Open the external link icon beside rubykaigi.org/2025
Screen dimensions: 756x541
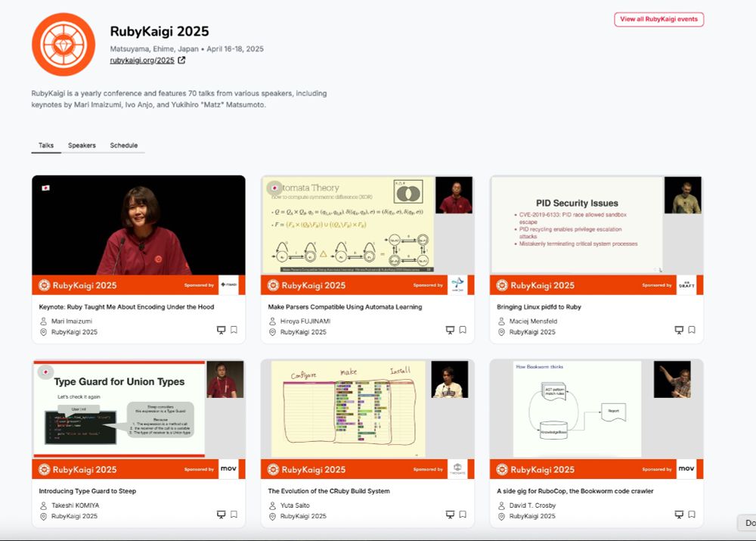pos(181,61)
